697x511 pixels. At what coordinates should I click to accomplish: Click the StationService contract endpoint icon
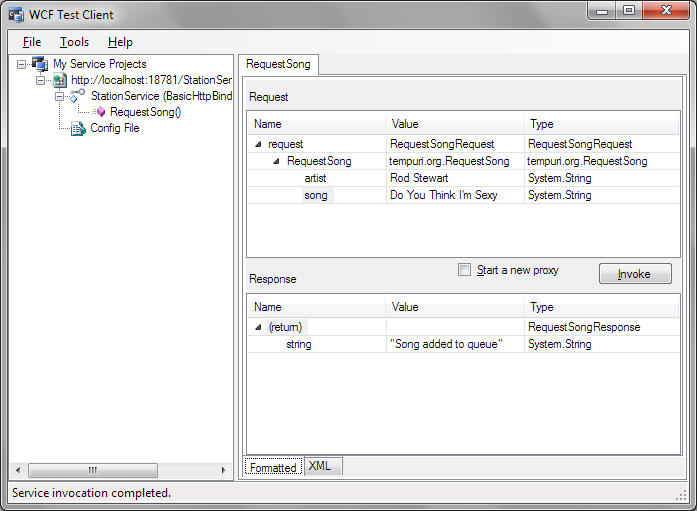(77, 96)
